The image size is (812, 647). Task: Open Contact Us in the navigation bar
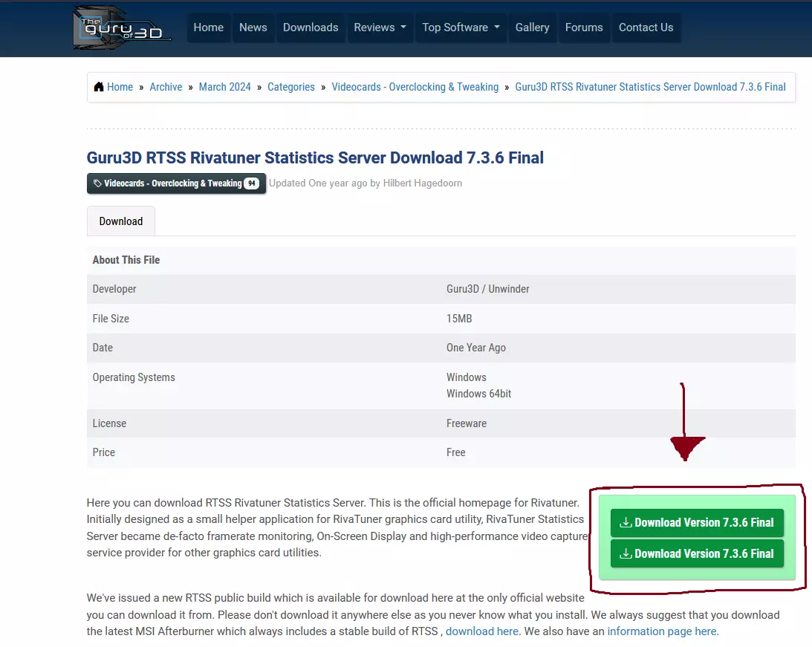click(x=646, y=27)
